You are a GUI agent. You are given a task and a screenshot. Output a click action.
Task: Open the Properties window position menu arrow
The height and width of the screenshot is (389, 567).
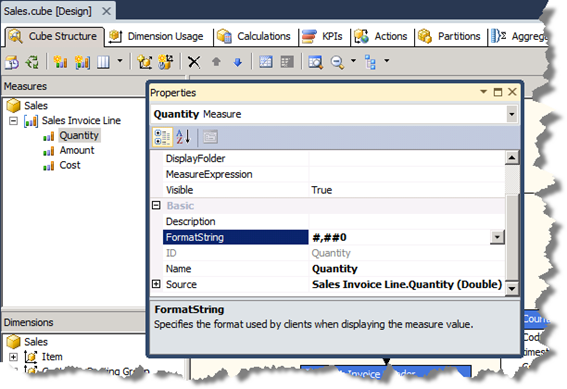483,92
